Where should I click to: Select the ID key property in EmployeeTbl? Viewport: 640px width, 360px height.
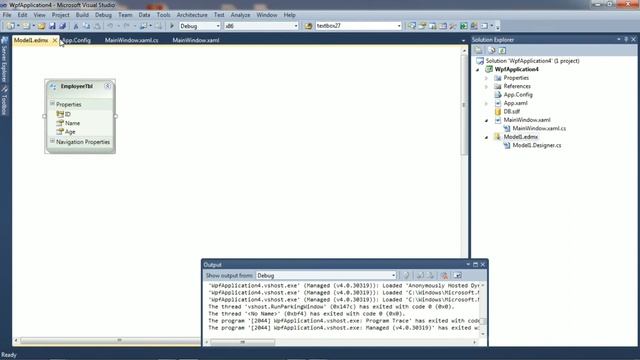[x=67, y=114]
